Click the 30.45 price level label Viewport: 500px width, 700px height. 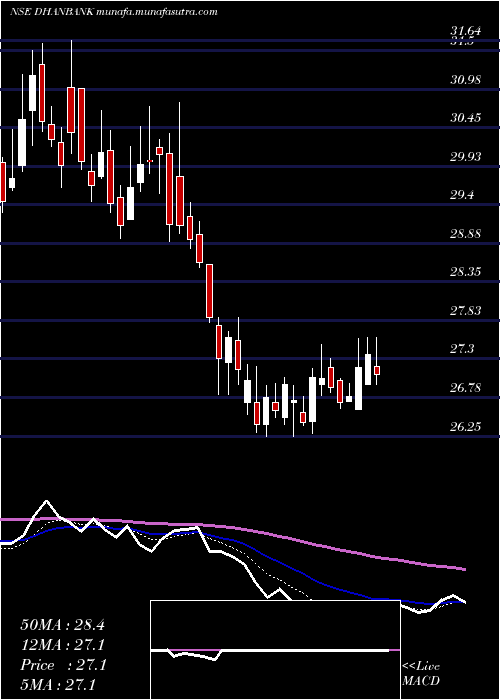(x=466, y=118)
